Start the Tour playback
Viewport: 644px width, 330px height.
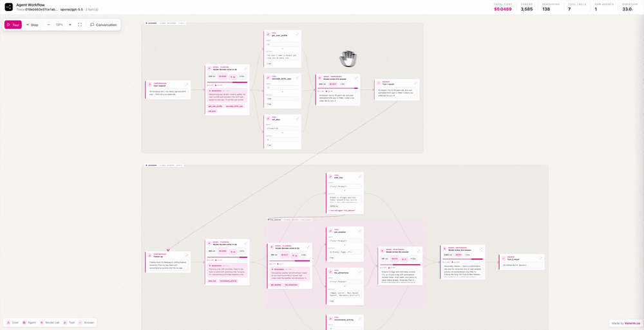13,24
